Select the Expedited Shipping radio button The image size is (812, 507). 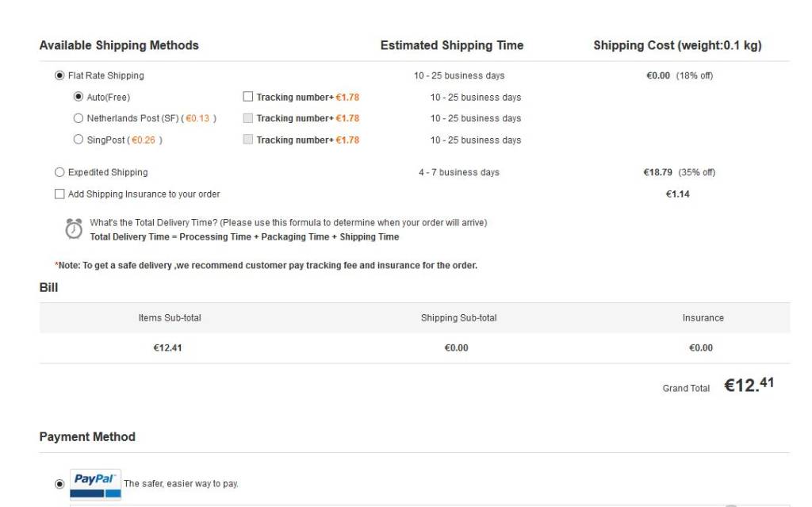[59, 172]
